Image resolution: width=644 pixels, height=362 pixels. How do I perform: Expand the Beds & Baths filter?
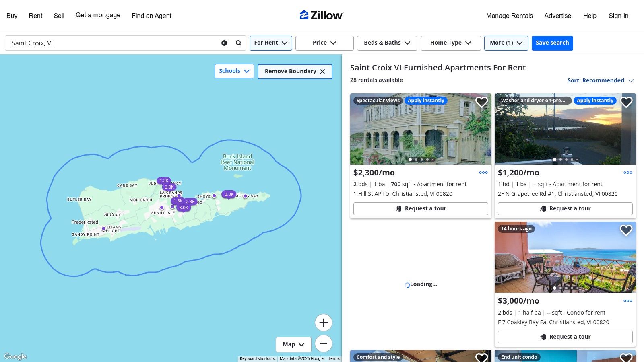(387, 43)
